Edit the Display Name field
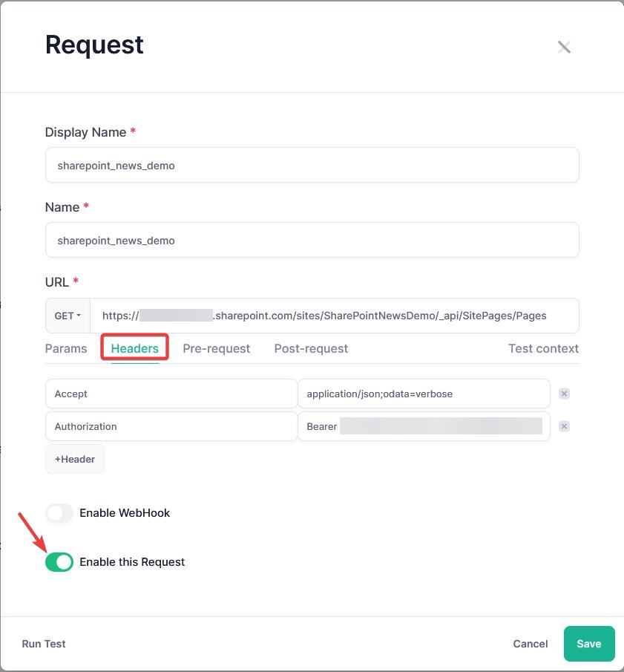The image size is (624, 672). [x=312, y=165]
